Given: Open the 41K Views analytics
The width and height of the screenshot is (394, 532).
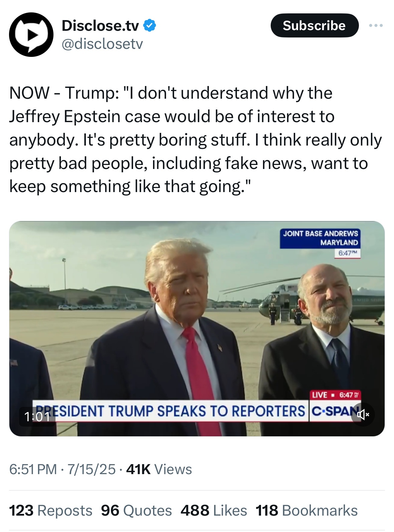Looking at the screenshot, I should pyautogui.click(x=159, y=469).
